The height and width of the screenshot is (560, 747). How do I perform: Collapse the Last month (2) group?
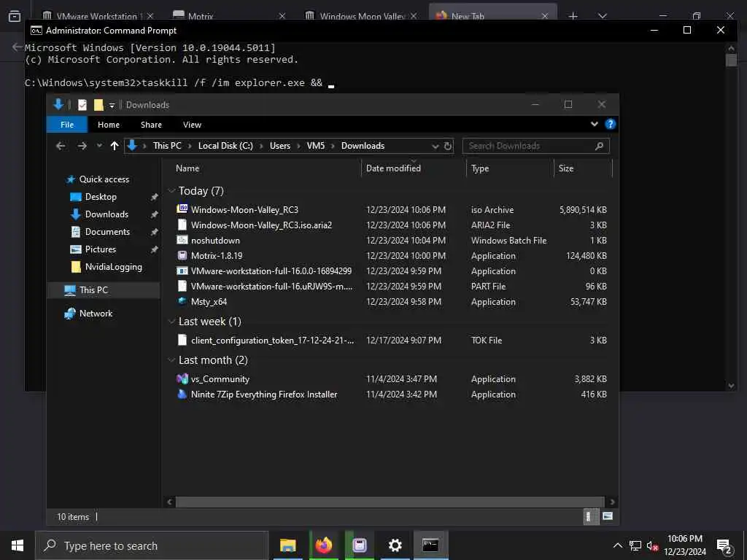tap(171, 360)
